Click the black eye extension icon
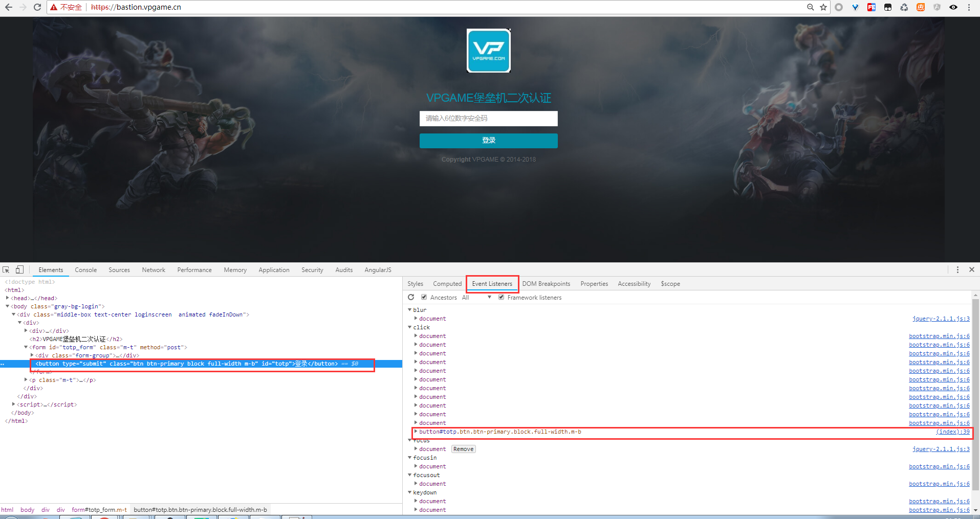The width and height of the screenshot is (980, 519). [953, 7]
